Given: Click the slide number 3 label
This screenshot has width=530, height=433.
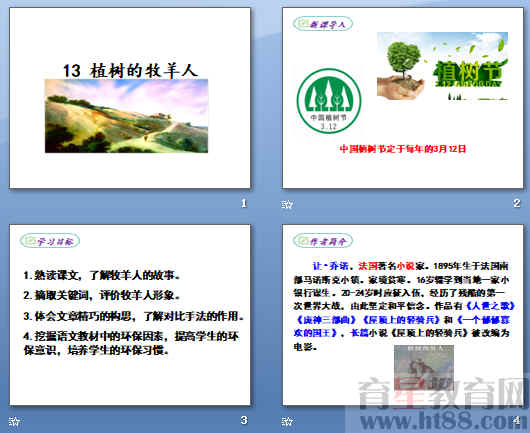Looking at the screenshot, I should [x=244, y=420].
